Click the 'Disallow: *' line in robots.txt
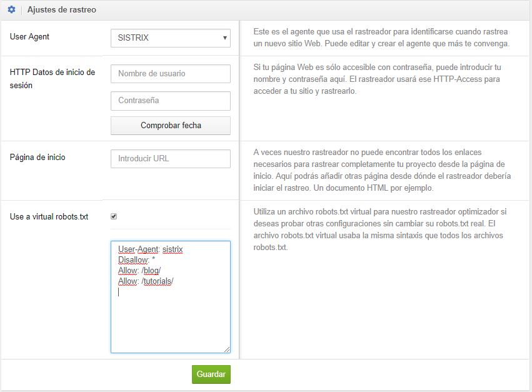This screenshot has height=392, width=532. (x=136, y=260)
